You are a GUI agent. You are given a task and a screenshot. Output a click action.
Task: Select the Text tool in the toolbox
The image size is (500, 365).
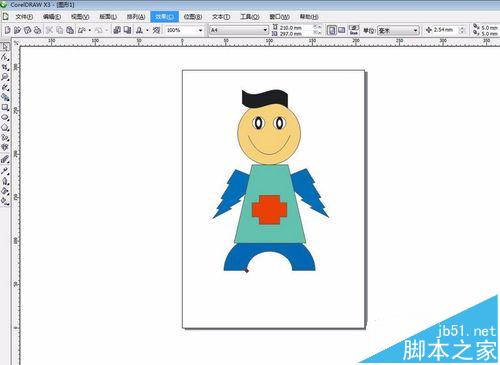(5, 147)
